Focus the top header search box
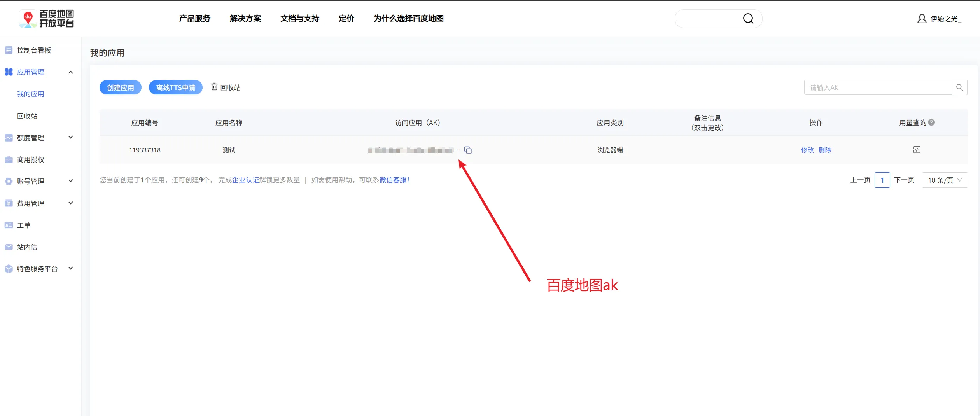This screenshot has width=980, height=416. [718, 19]
